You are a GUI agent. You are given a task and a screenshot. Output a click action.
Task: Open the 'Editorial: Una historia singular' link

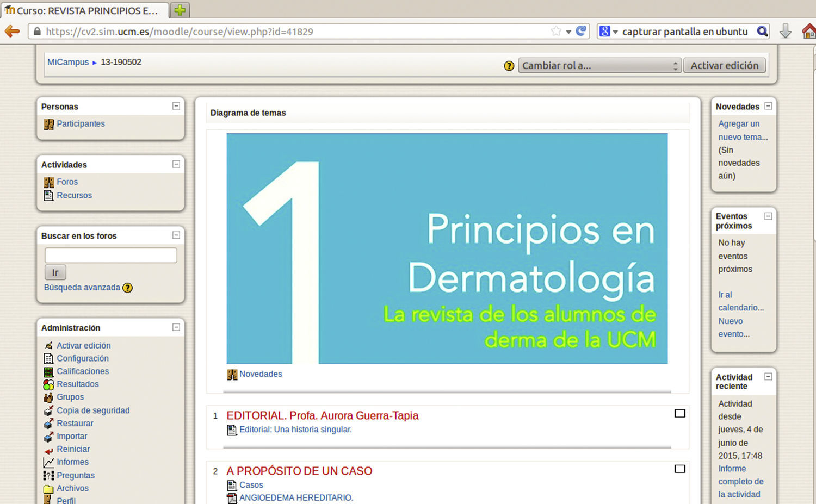pos(295,430)
